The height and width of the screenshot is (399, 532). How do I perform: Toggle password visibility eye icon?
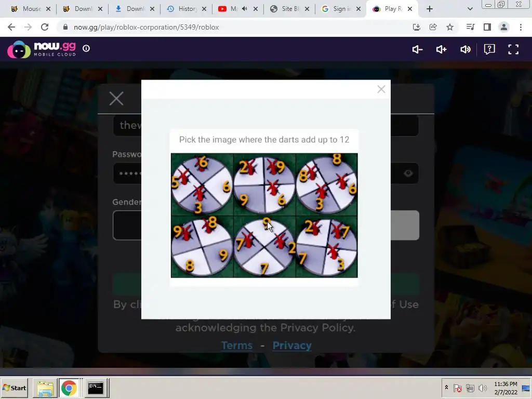pos(408,174)
